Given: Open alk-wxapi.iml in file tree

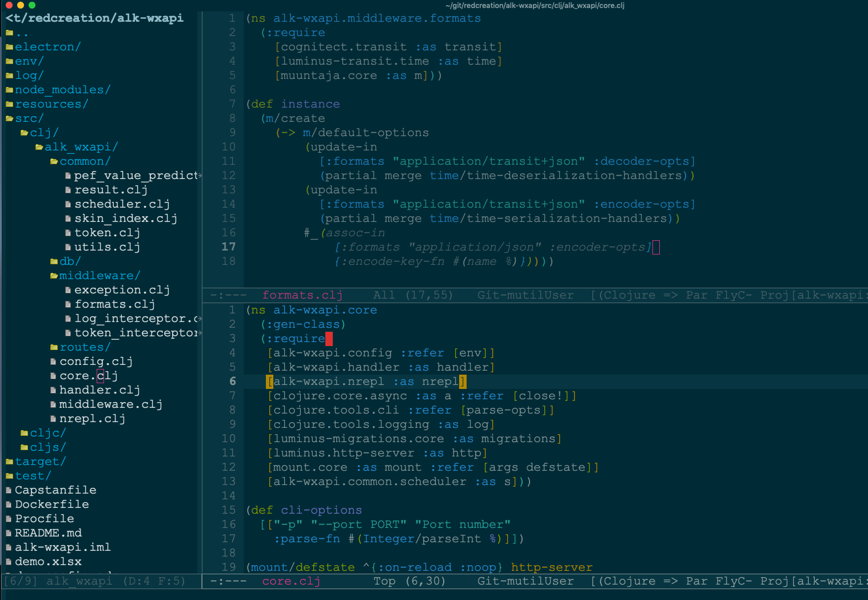Looking at the screenshot, I should tap(63, 547).
